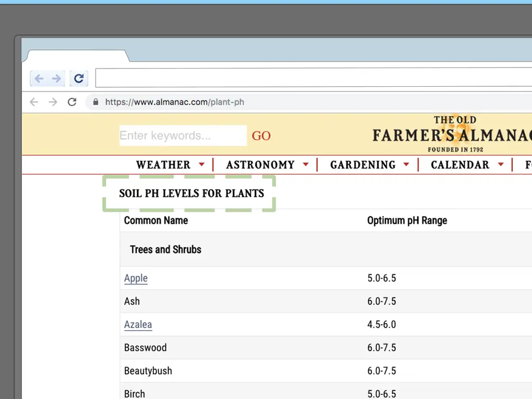The width and height of the screenshot is (532, 399).
Task: Click the blue back arrow button in upper toolbar
Action: pyautogui.click(x=38, y=79)
